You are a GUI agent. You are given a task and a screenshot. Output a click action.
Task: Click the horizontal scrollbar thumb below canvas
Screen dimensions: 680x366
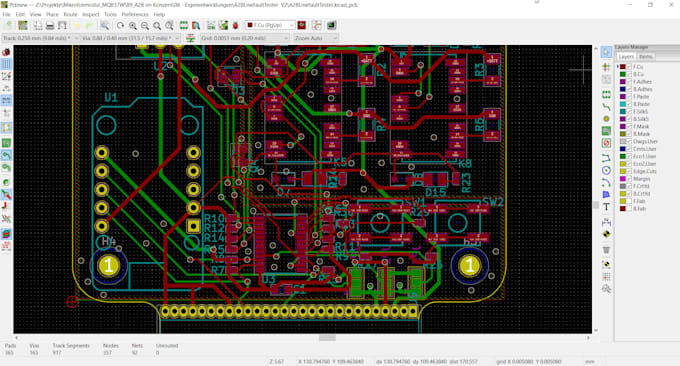tap(327, 337)
